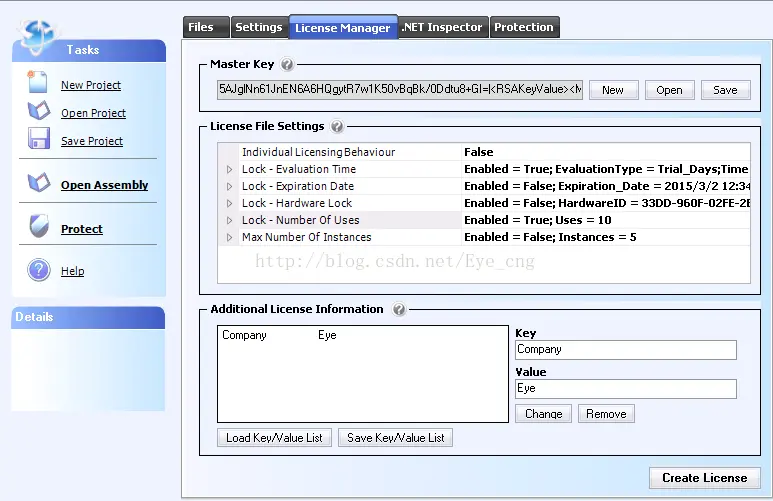The image size is (773, 501).
Task: Click the Tasks panel header
Action: click(x=89, y=50)
